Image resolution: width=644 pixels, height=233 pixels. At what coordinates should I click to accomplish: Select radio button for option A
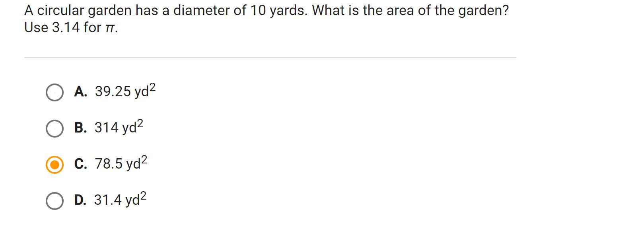pos(54,93)
